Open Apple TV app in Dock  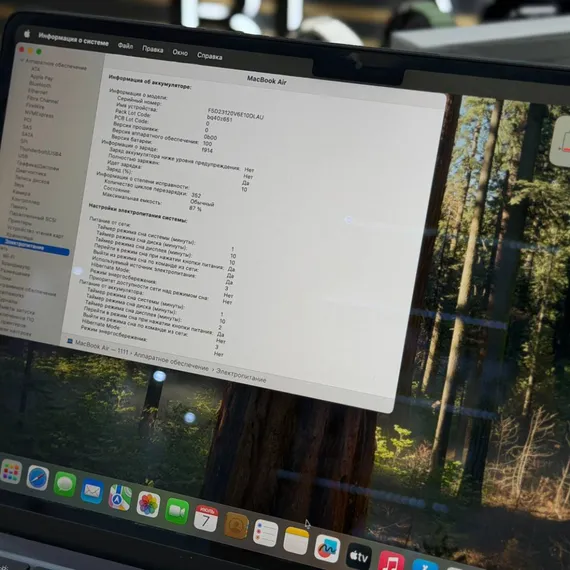pos(359,556)
